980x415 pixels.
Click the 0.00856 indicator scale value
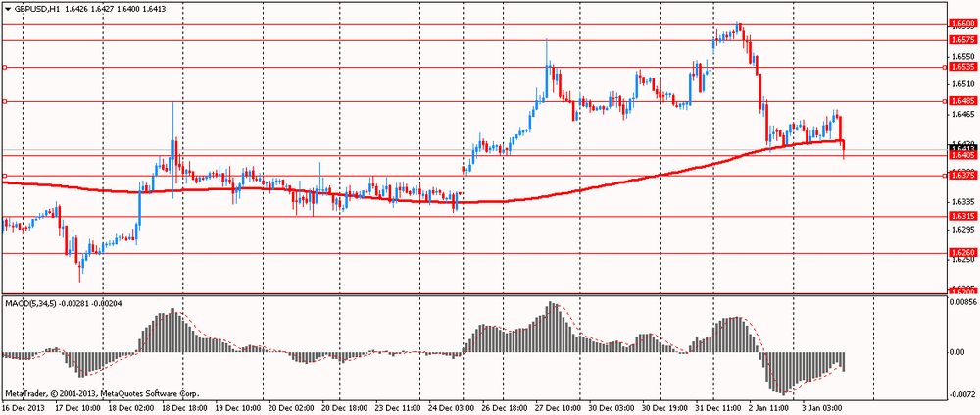click(962, 302)
